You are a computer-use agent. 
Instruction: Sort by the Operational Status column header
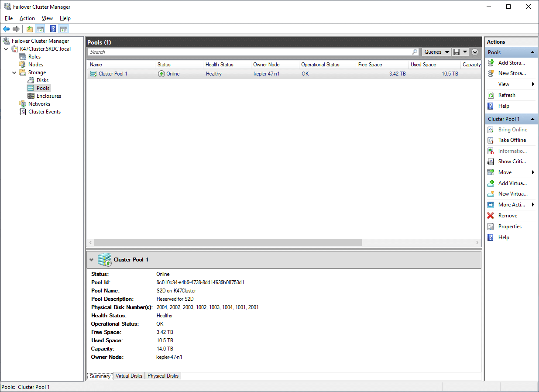[327, 65]
